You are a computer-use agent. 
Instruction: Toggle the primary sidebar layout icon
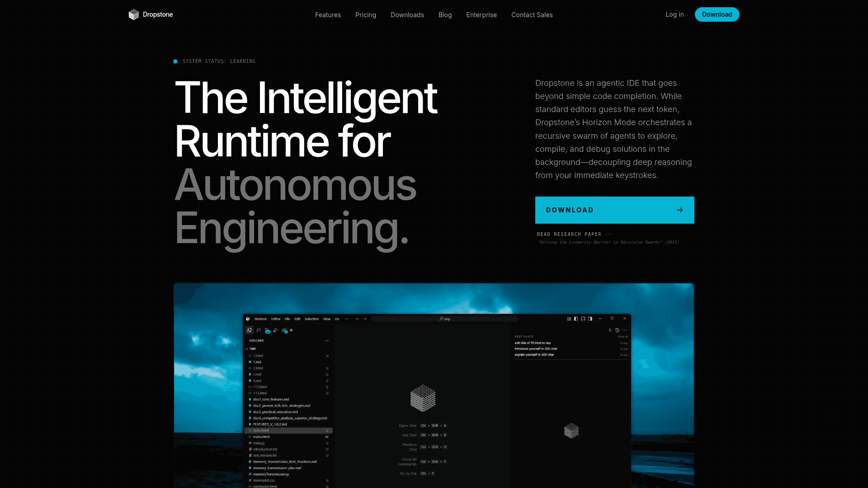(x=576, y=319)
